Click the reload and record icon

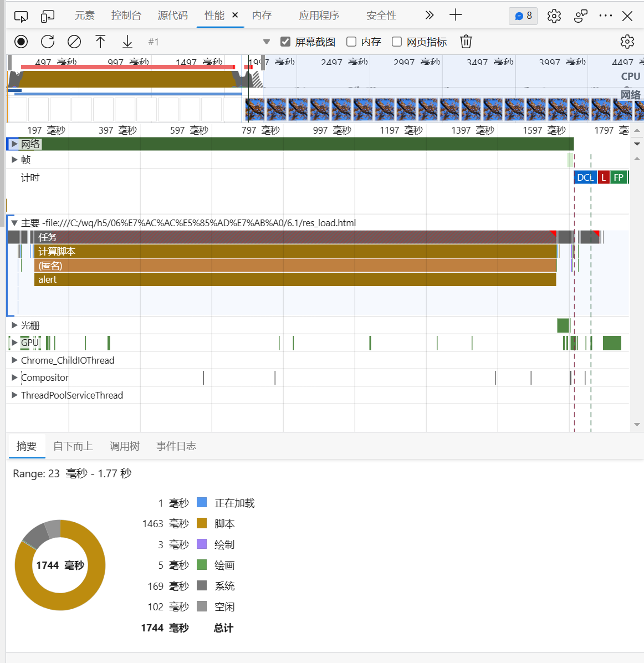pos(48,42)
